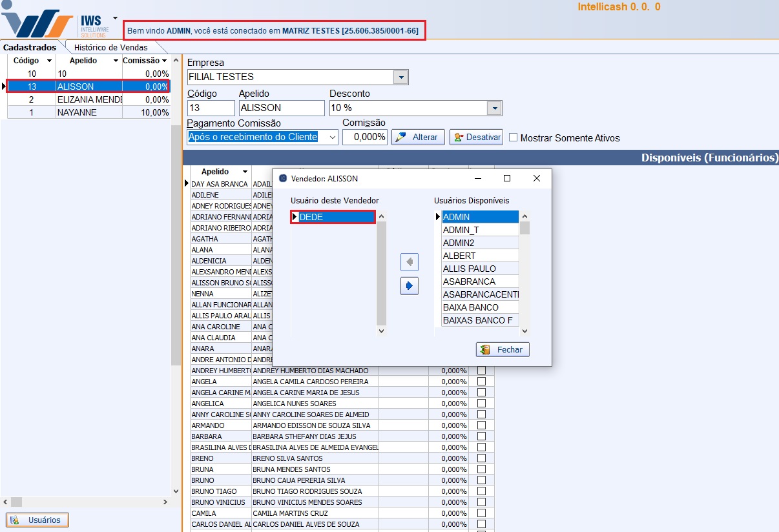Select ASABRANCA in Usuários Disponíveis list
Image resolution: width=779 pixels, height=532 pixels.
point(480,281)
